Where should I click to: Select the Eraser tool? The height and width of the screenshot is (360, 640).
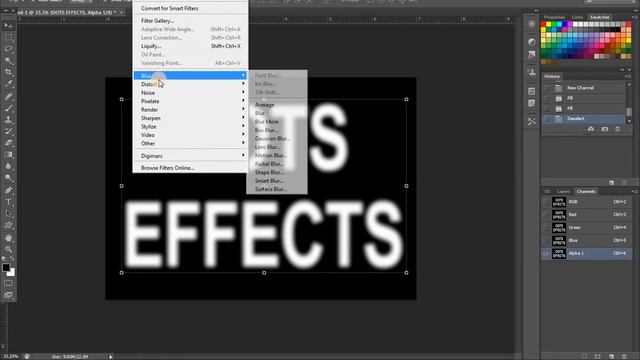point(8,143)
